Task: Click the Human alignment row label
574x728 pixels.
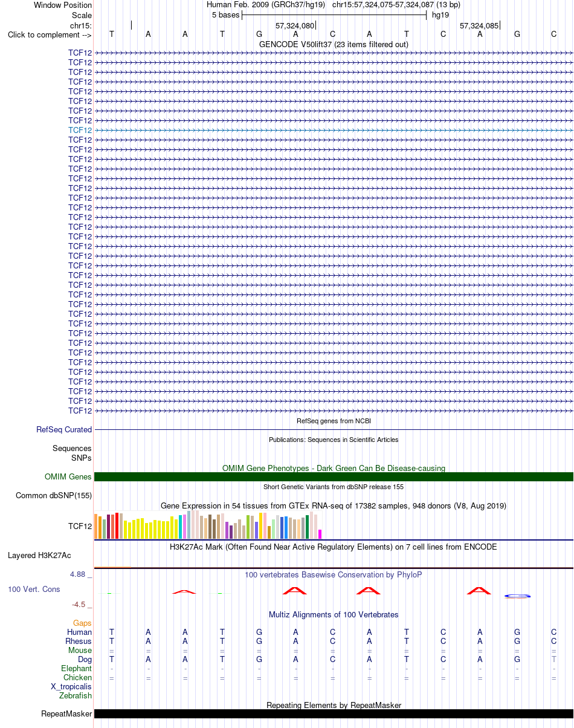Action: click(x=80, y=632)
